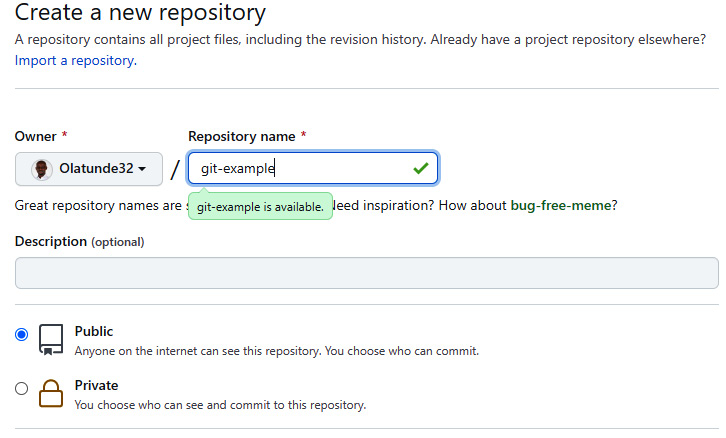Click the Public repository book icon
This screenshot has height=438, width=726.
[x=51, y=340]
